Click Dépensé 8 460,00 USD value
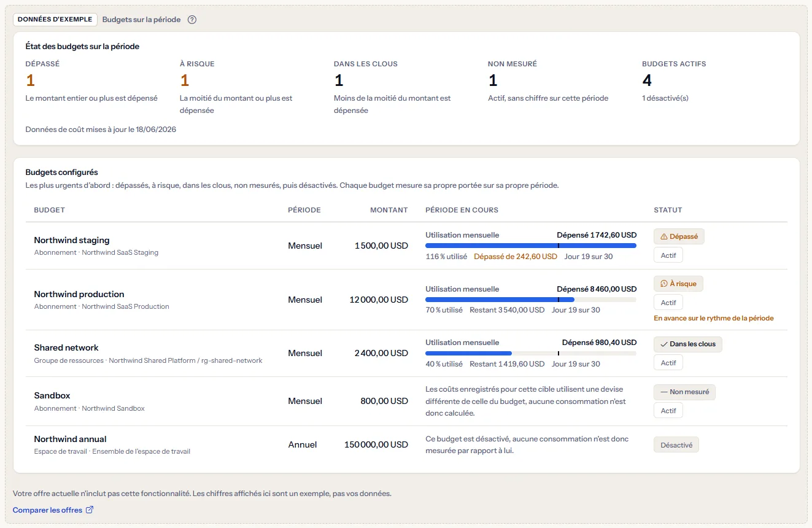Image resolution: width=812 pixels, height=528 pixels. 597,289
